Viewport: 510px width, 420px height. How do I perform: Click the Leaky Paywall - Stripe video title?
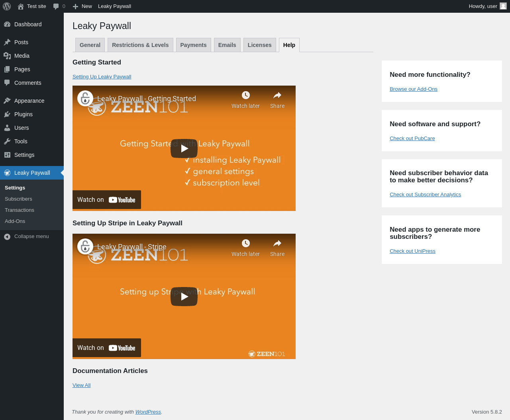(x=132, y=247)
